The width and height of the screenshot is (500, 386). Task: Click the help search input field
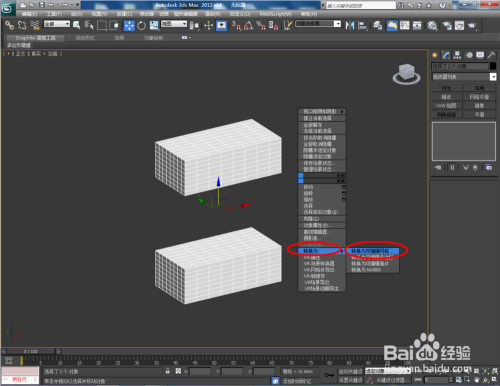coord(361,5)
